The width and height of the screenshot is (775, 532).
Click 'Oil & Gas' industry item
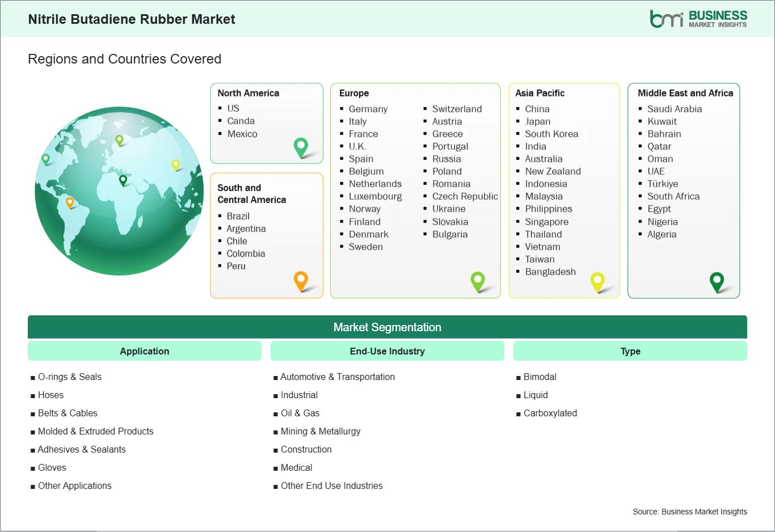300,413
